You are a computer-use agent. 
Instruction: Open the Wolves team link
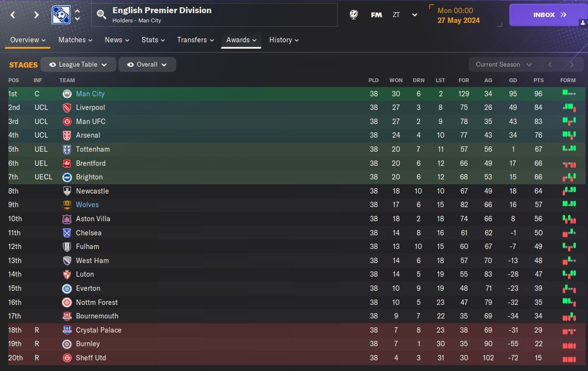coord(87,205)
